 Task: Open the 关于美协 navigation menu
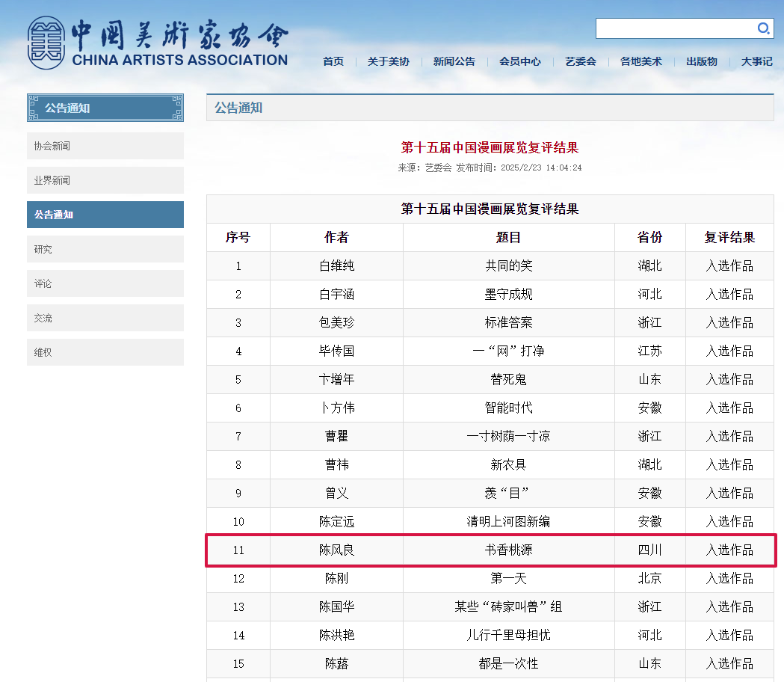[388, 61]
